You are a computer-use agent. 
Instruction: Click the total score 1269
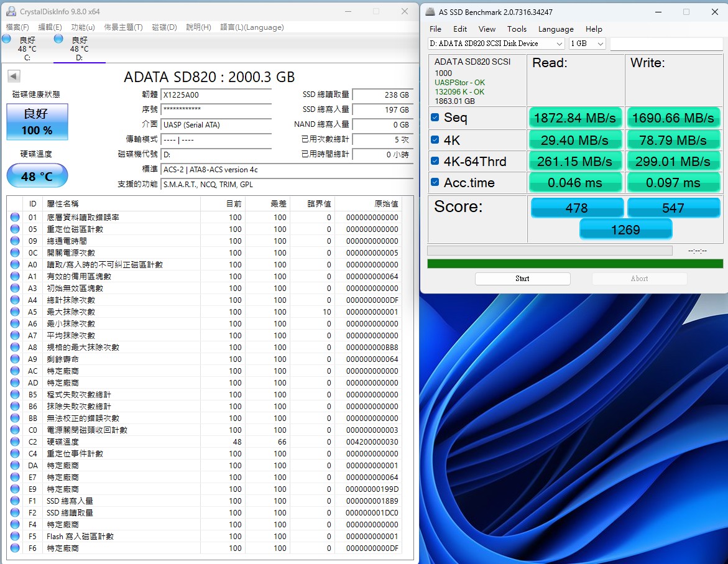[625, 229]
